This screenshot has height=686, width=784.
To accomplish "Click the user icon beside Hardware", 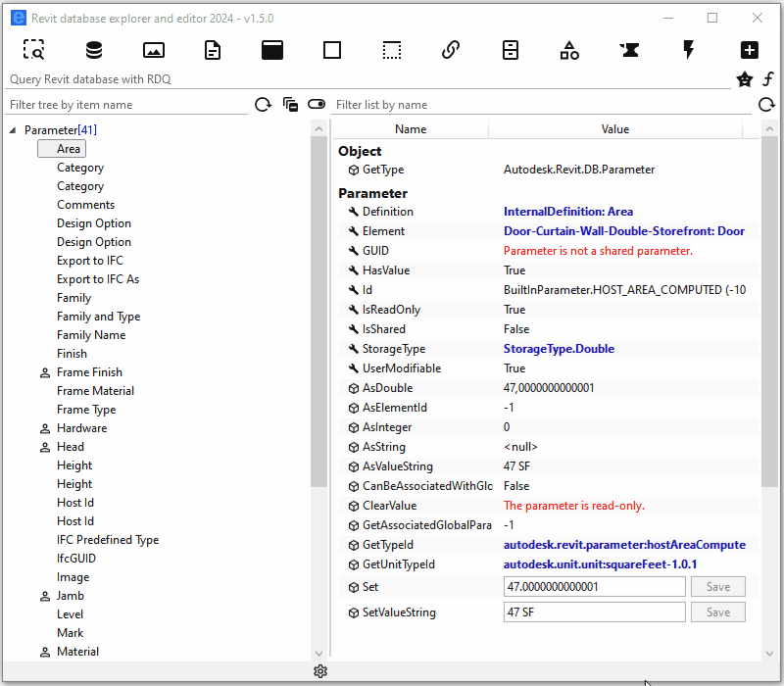I will click(x=45, y=428).
